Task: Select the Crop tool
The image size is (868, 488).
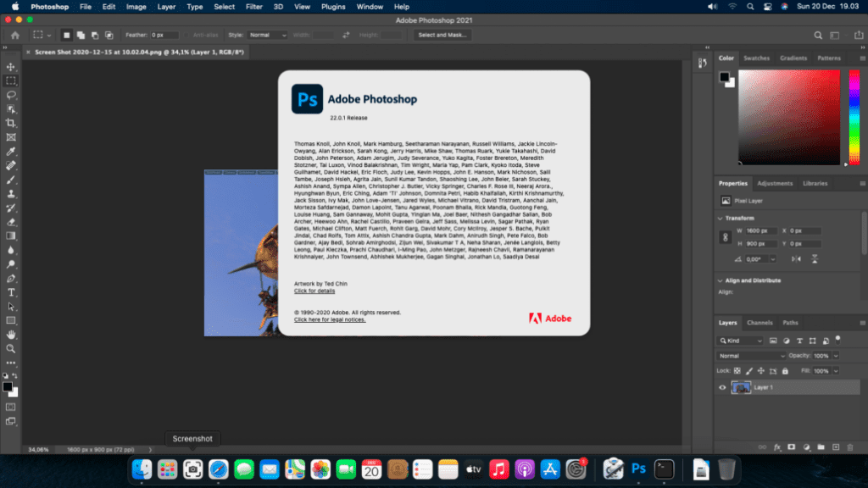Action: (10, 123)
